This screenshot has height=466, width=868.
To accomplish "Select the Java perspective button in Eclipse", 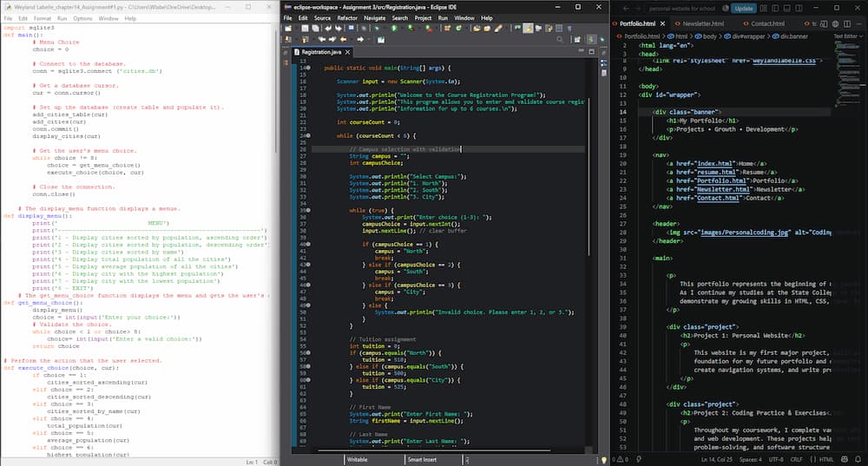I will click(x=591, y=39).
